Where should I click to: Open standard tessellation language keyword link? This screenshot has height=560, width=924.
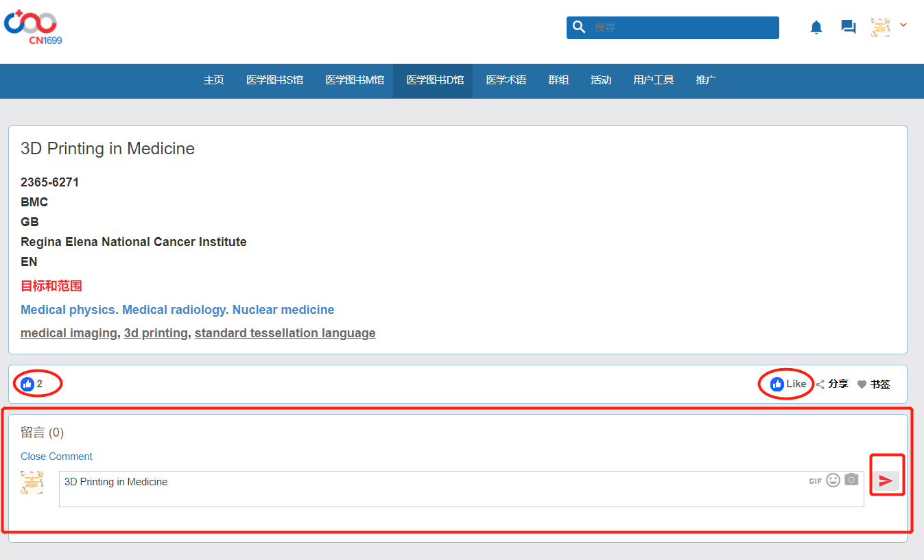point(285,333)
